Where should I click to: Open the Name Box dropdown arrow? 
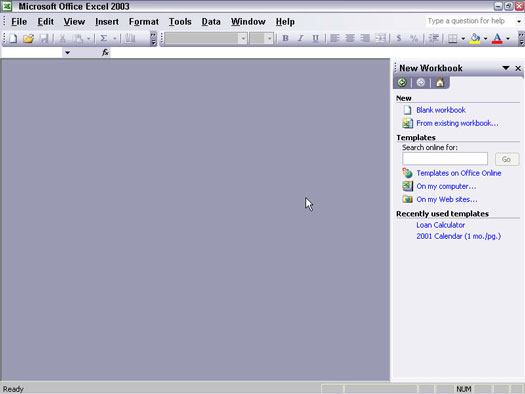coord(67,53)
